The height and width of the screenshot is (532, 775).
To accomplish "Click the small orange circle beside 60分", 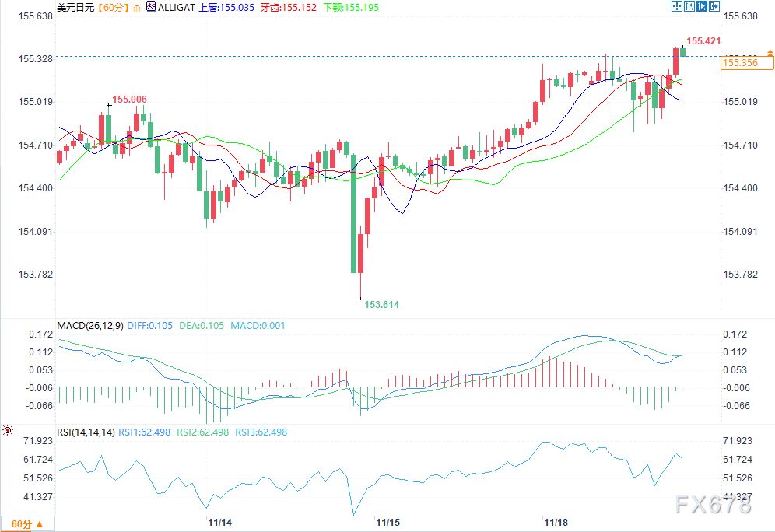I will [x=138, y=7].
